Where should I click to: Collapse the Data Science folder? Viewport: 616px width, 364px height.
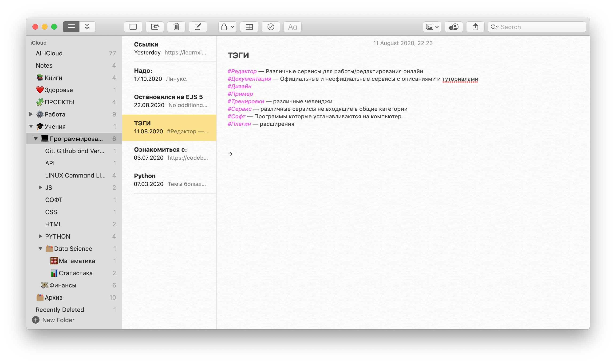click(40, 248)
